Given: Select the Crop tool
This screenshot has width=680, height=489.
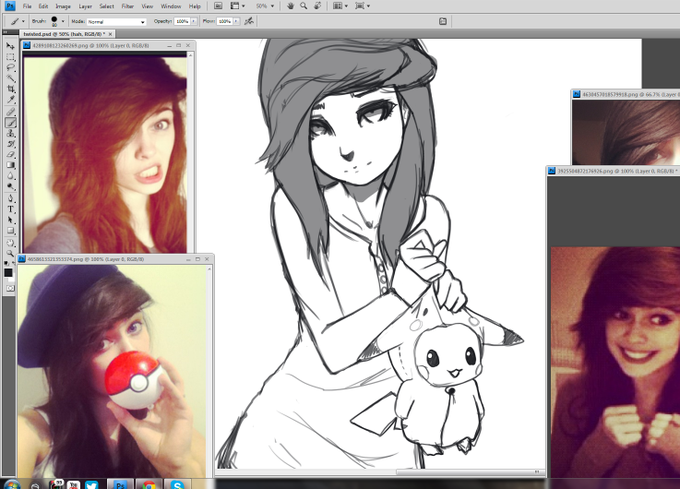Looking at the screenshot, I should coord(10,89).
